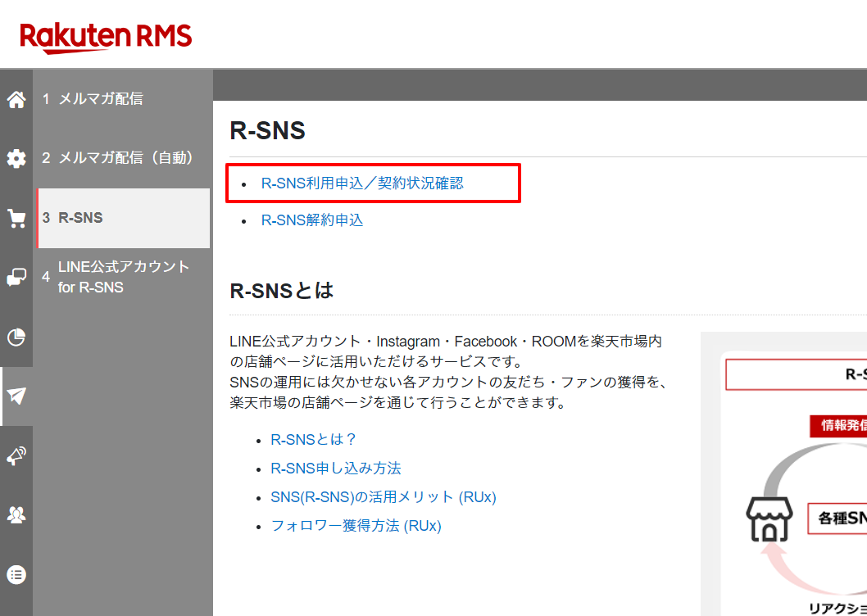Open the megaphone promotion icon
The image size is (867, 616).
click(x=16, y=456)
